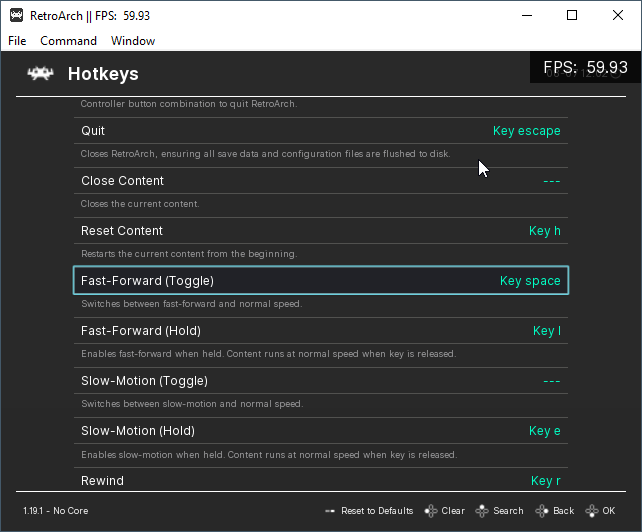The width and height of the screenshot is (642, 532).
Task: Click 'Switches between slow-motion and normal speed.'
Action: click(192, 404)
